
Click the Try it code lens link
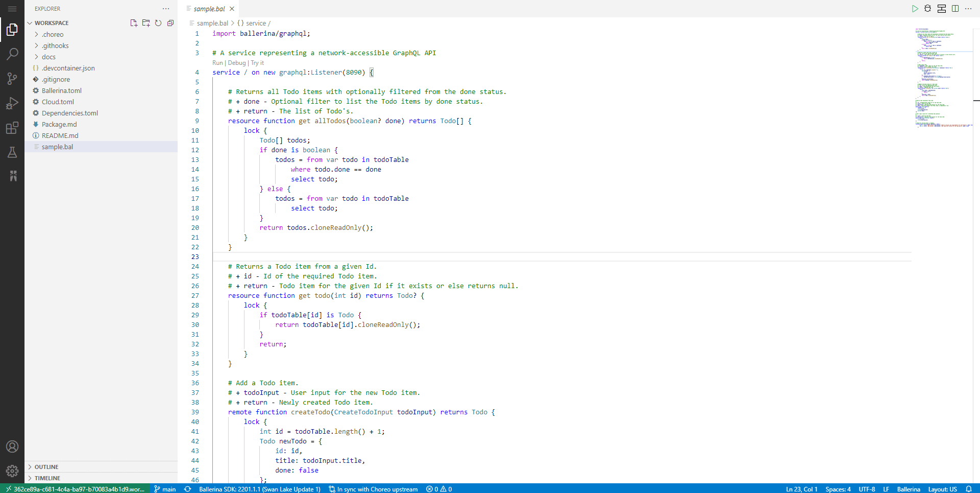(257, 63)
